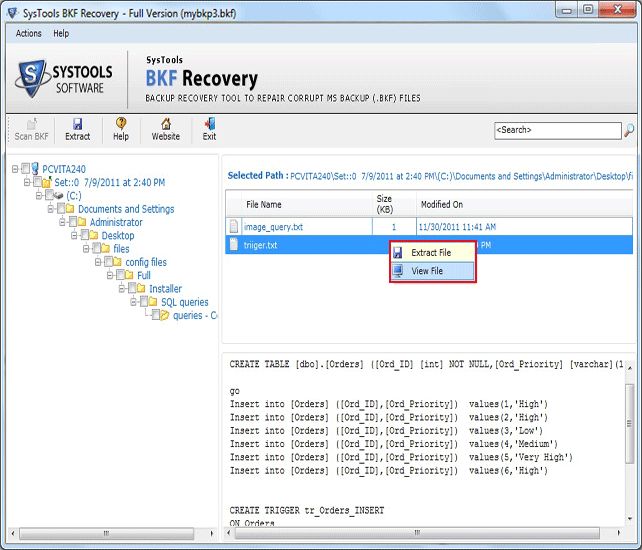Click the search magnifier icon
Image resolution: width=642 pixels, height=550 pixels.
click(629, 130)
